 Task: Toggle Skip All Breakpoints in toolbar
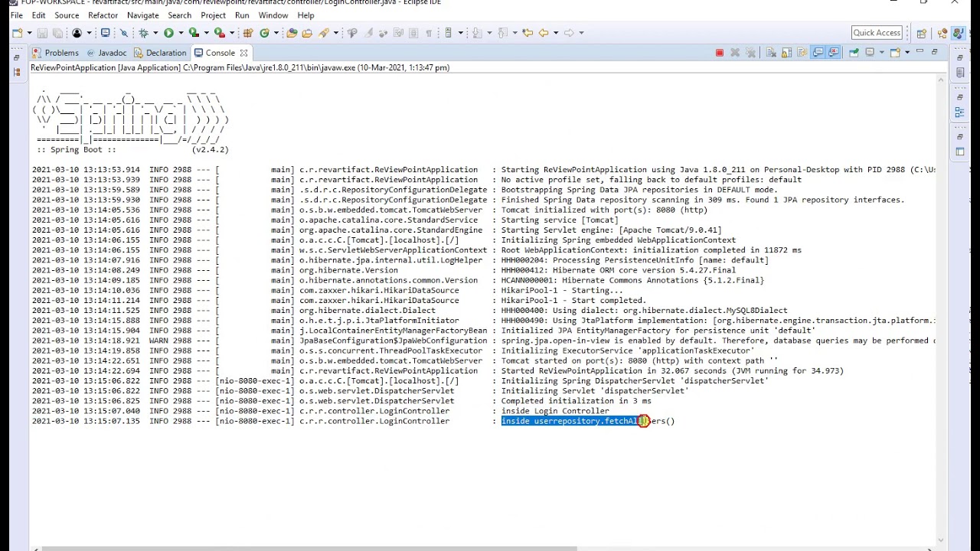click(123, 33)
